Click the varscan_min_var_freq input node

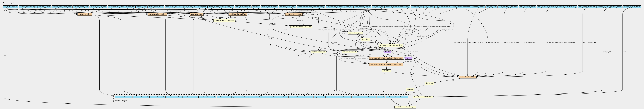pyautogui.click(x=98, y=7)
